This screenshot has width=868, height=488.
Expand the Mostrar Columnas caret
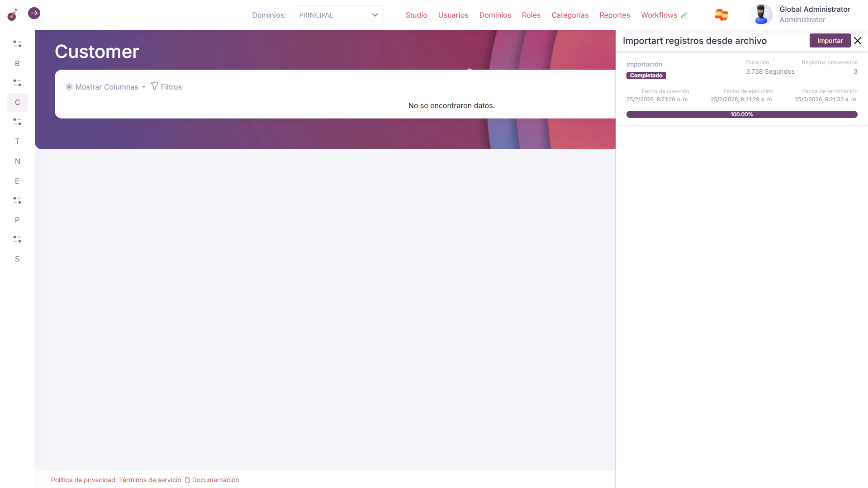[144, 87]
